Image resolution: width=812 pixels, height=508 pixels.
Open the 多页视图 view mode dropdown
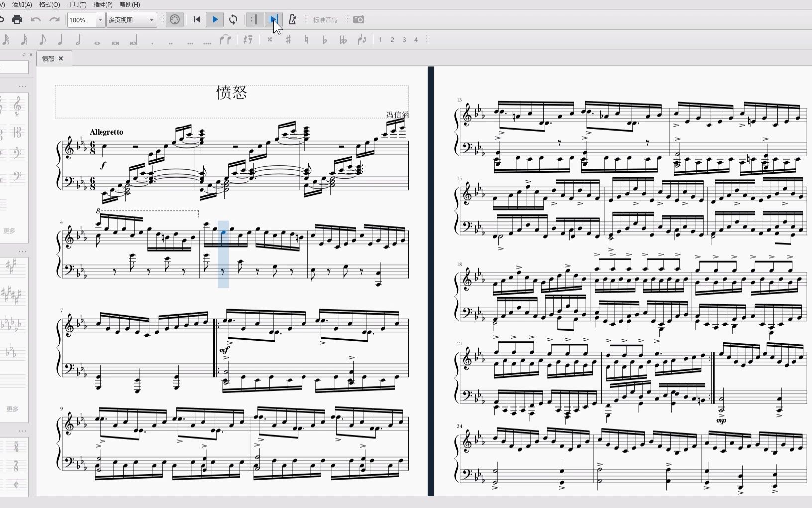pos(132,20)
